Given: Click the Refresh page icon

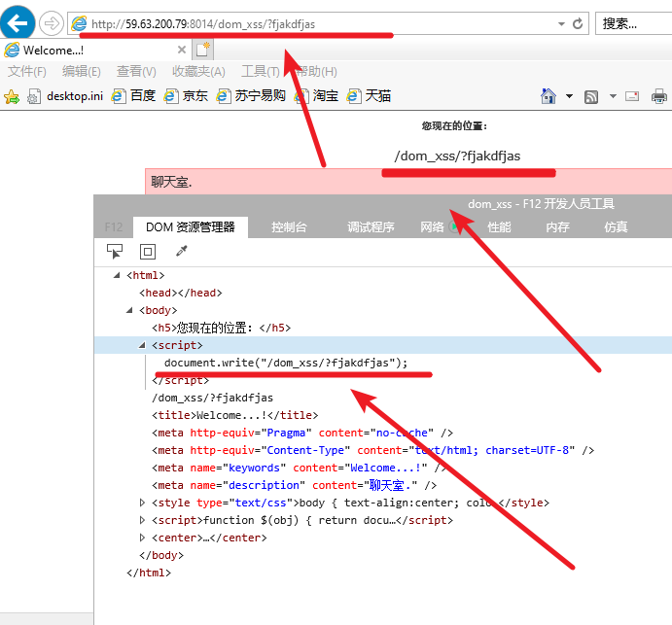Looking at the screenshot, I should [x=578, y=23].
